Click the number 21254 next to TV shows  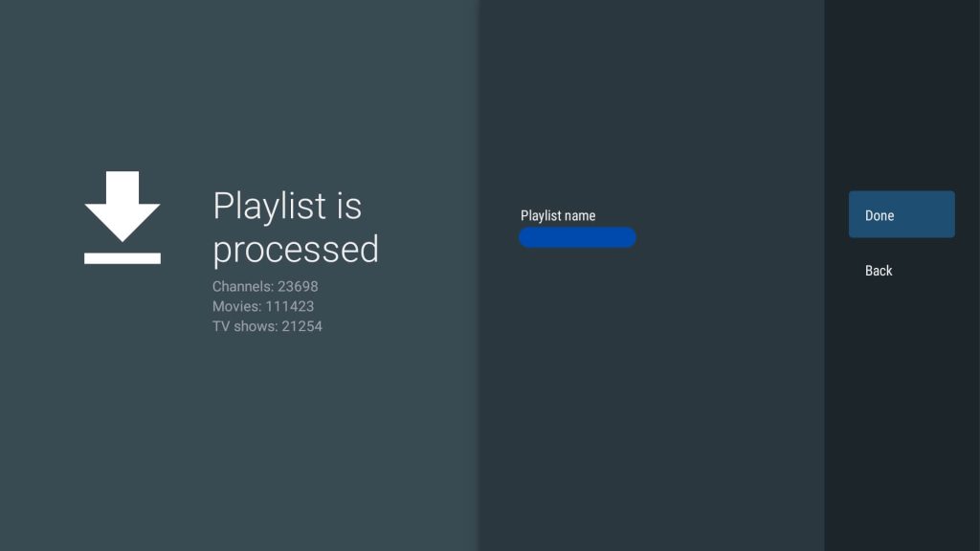pyautogui.click(x=301, y=326)
